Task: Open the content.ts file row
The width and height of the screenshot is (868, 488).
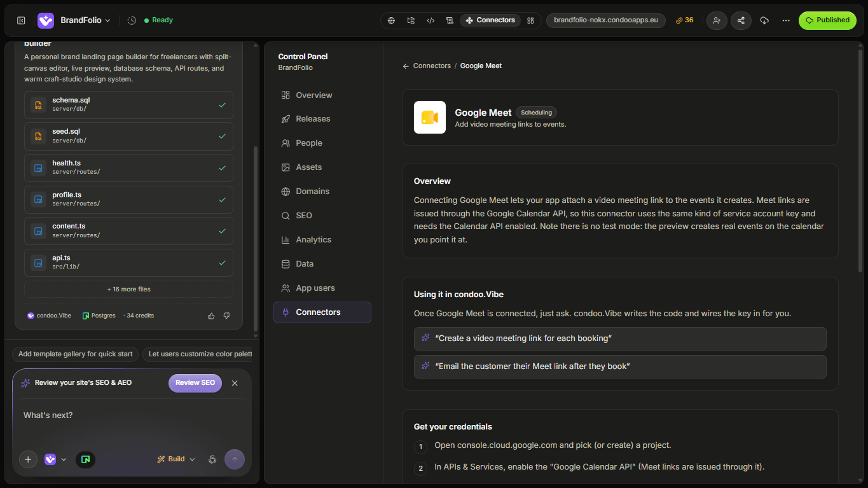Action: coord(128,231)
